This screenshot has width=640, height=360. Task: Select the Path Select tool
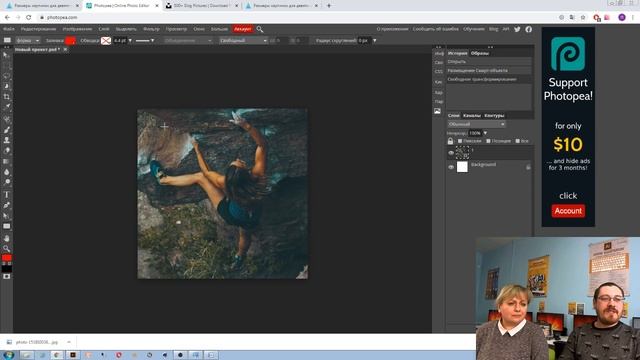click(x=7, y=216)
